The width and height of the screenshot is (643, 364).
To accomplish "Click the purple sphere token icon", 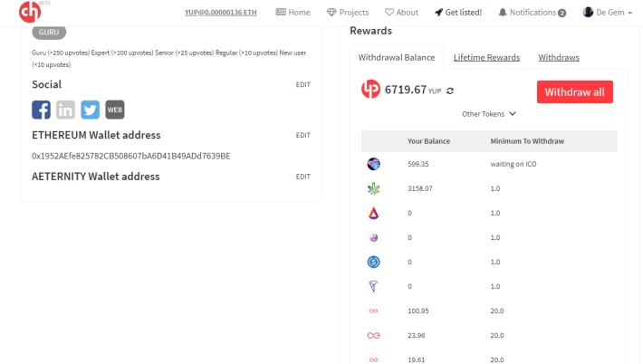I will coord(374,237).
